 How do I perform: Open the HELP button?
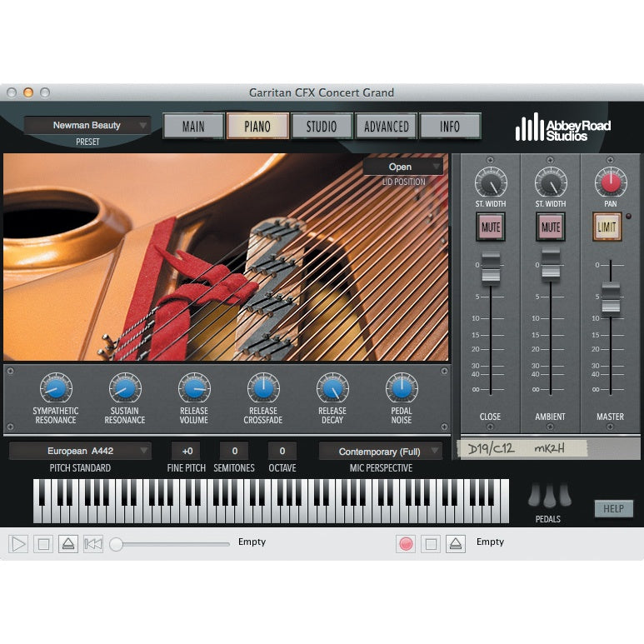tap(614, 509)
